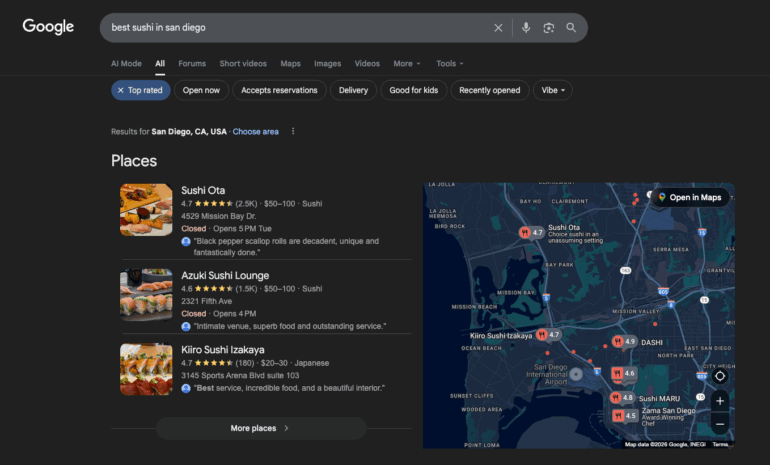Zoom in on the map
This screenshot has width=770, height=465.
click(719, 401)
